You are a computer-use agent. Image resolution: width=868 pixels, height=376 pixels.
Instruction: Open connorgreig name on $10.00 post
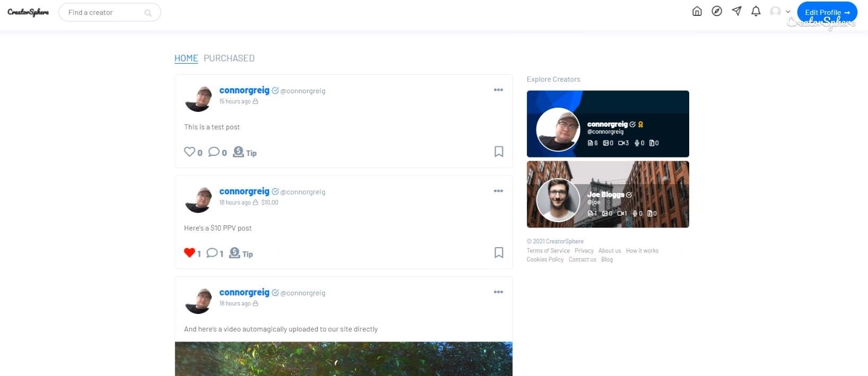pos(244,191)
